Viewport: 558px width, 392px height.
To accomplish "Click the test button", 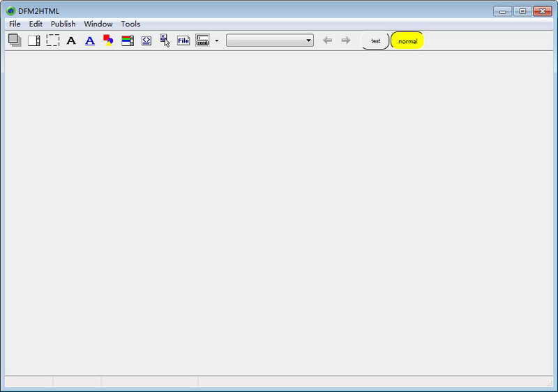I will click(x=375, y=41).
